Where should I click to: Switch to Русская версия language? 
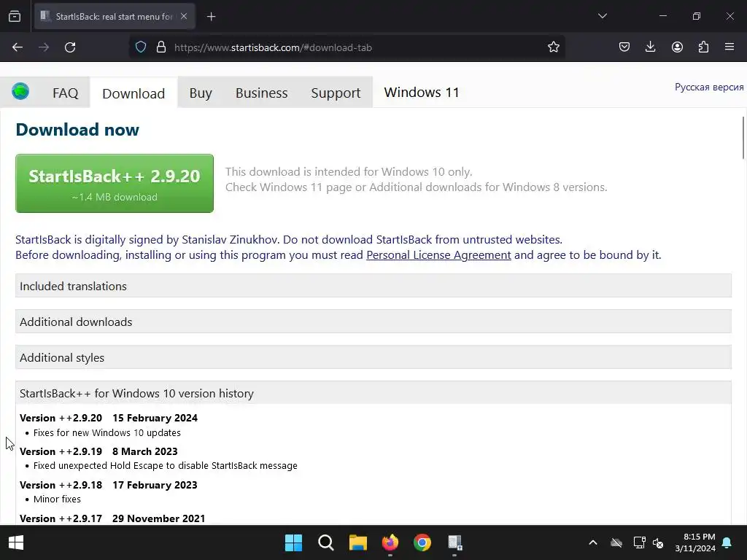709,87
